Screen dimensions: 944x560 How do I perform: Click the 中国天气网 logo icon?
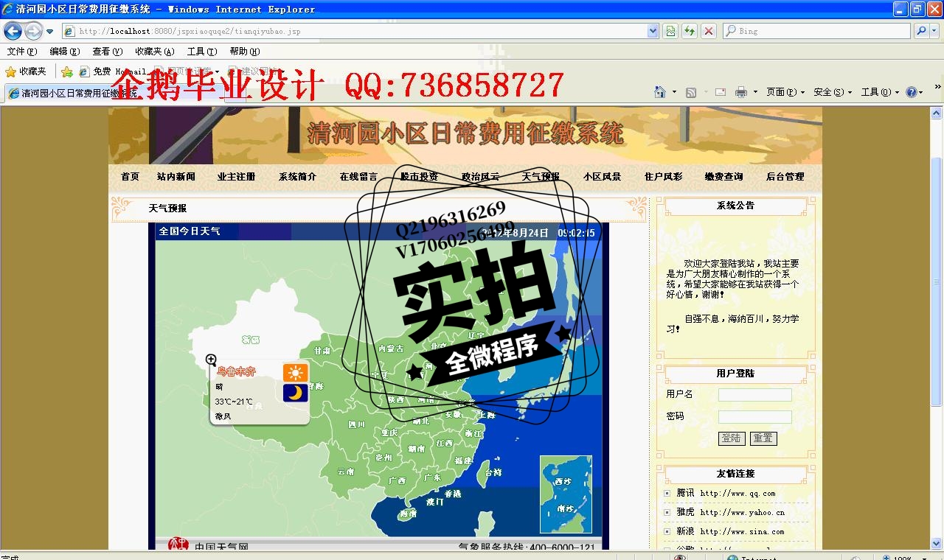click(x=178, y=545)
